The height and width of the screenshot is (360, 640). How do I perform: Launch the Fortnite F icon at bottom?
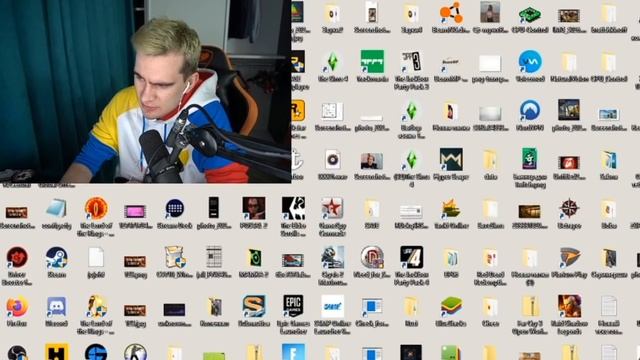293,352
